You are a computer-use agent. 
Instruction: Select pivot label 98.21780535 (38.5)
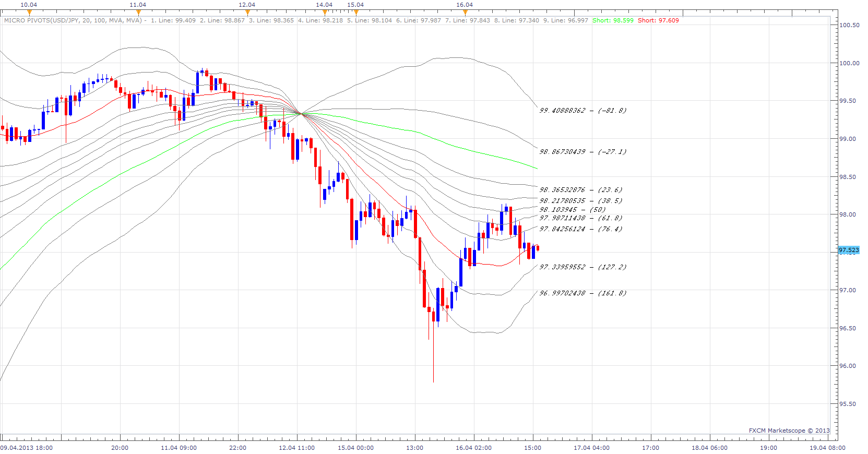click(581, 201)
